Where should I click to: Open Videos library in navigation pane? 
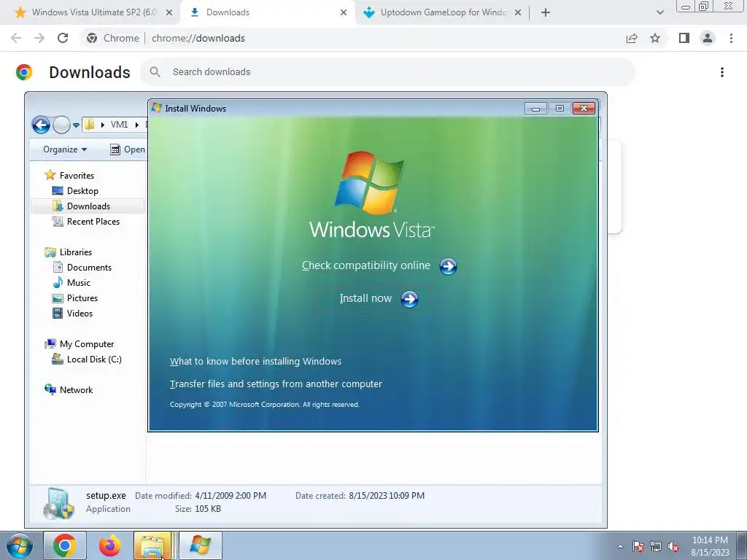(x=72, y=314)
